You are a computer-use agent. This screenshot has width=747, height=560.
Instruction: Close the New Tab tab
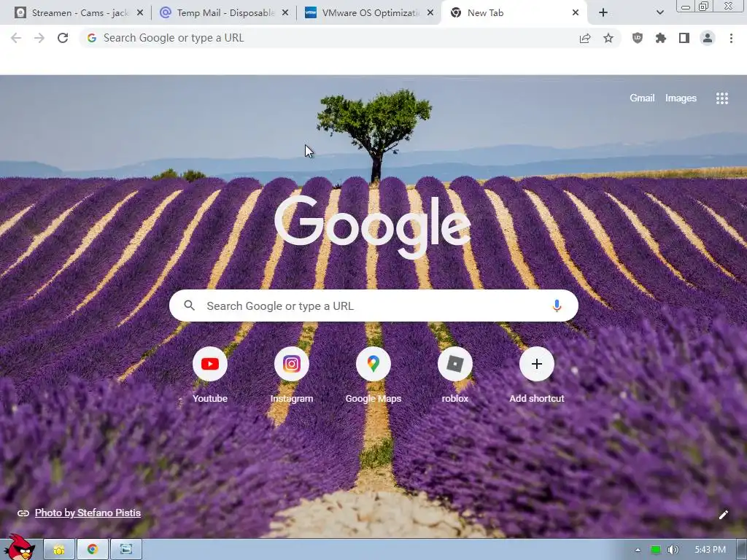576,13
